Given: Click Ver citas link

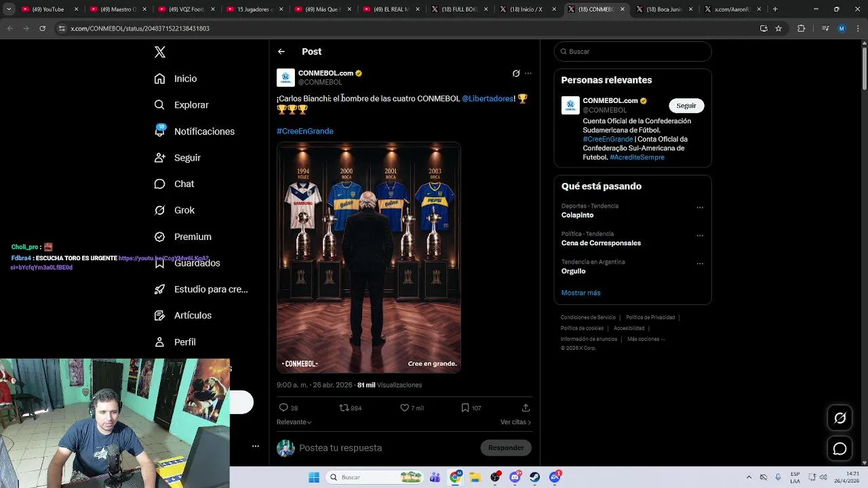Looking at the screenshot, I should click(515, 422).
